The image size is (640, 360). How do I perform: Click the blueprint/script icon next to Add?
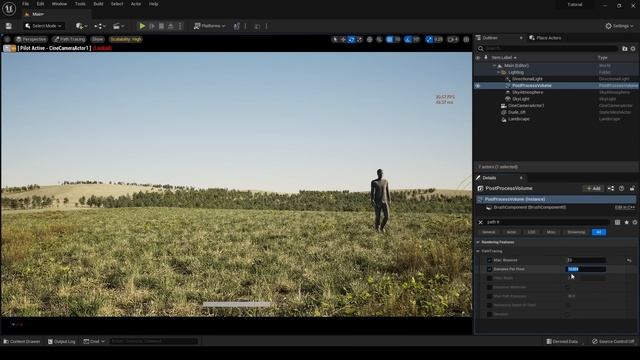611,189
